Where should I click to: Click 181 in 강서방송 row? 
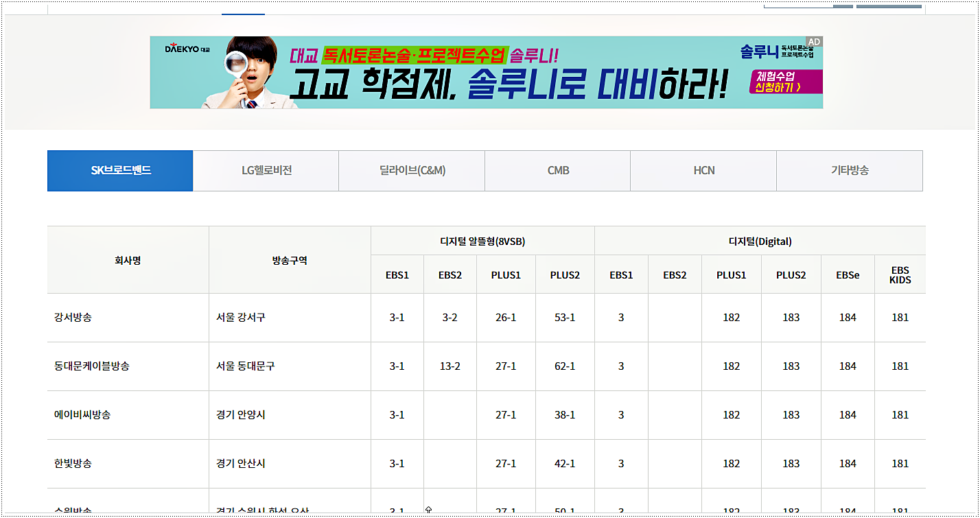(900, 318)
